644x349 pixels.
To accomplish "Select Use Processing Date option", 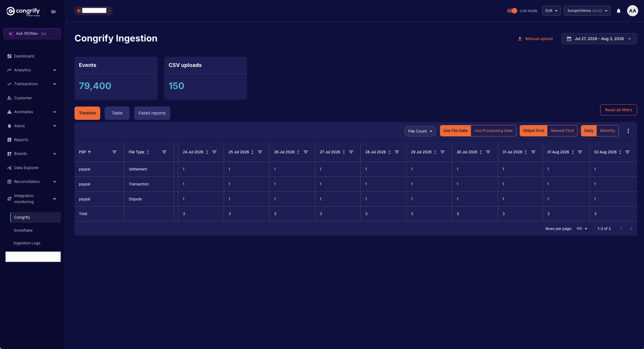I will 493,131.
